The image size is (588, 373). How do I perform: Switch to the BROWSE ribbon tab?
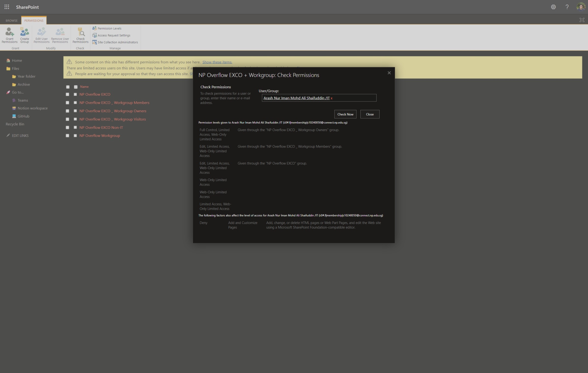click(x=12, y=21)
